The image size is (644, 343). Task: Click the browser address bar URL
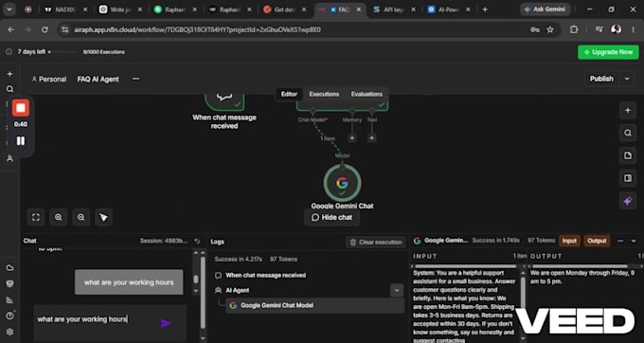point(198,29)
